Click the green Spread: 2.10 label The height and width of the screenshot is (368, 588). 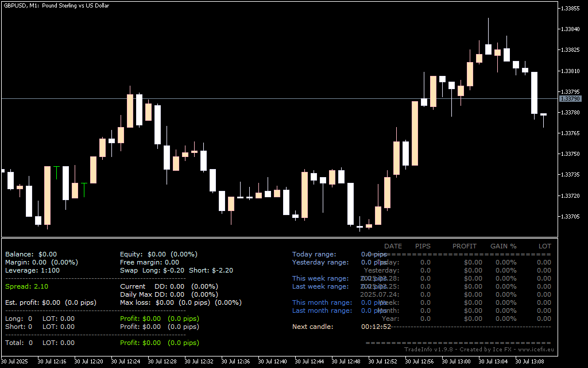pyautogui.click(x=26, y=286)
